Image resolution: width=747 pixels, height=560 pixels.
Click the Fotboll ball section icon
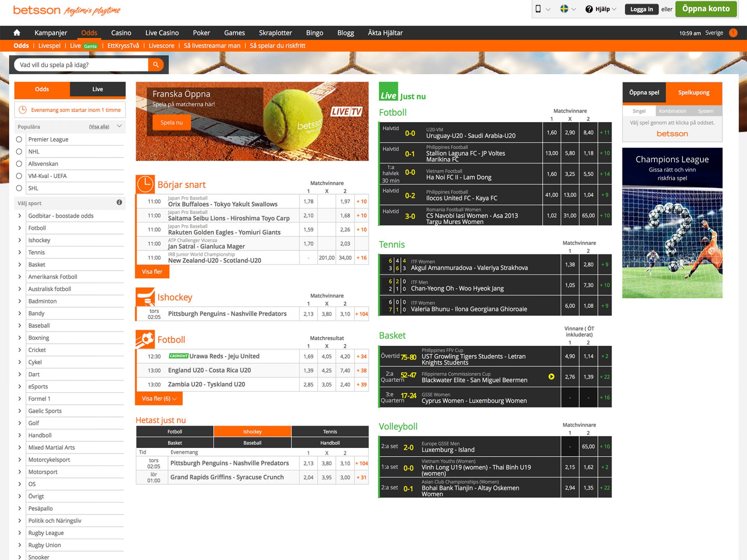pos(145,339)
